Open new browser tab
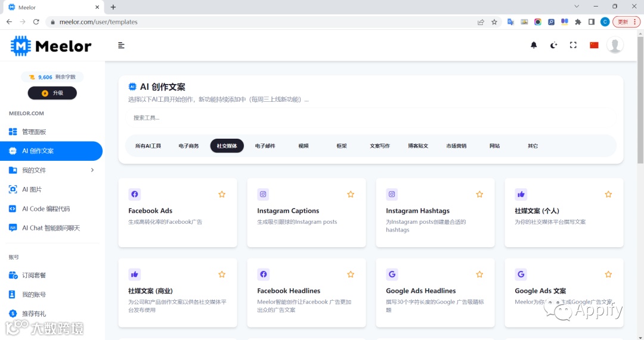Viewport: 644px width, 340px height. click(x=113, y=7)
